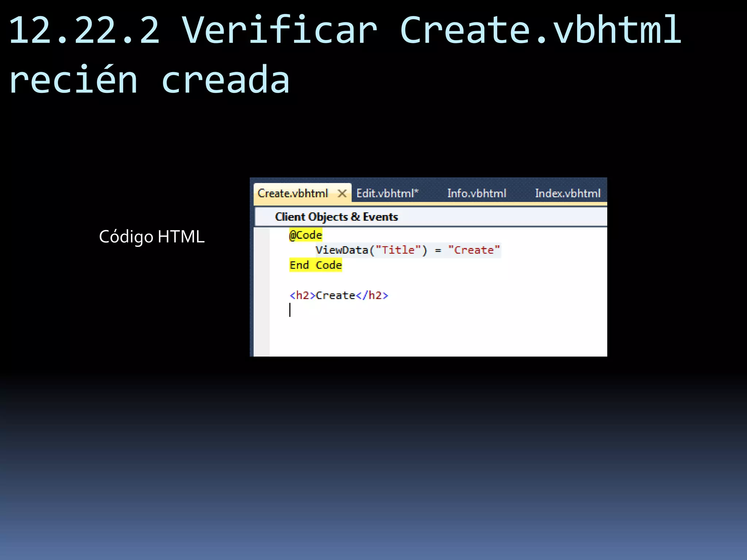Switch to the Index.vbhtml tab
Viewport: 747px width, 560px height.
tap(567, 193)
